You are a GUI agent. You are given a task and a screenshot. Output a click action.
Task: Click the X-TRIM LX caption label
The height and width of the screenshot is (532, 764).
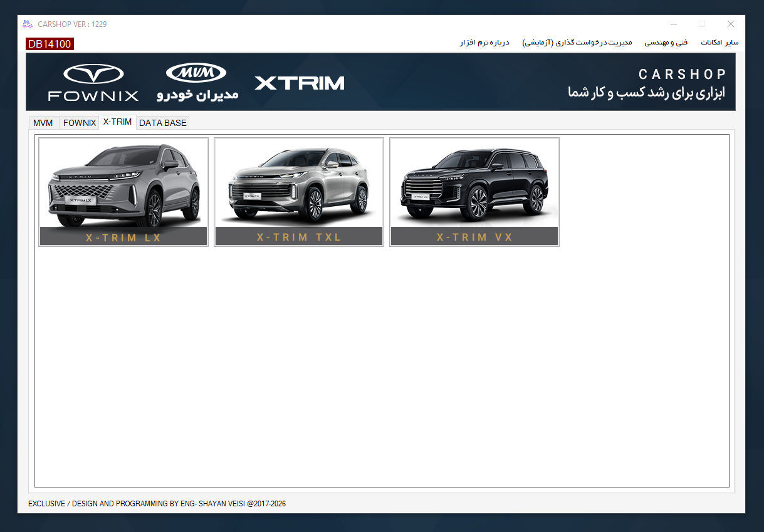pyautogui.click(x=123, y=237)
